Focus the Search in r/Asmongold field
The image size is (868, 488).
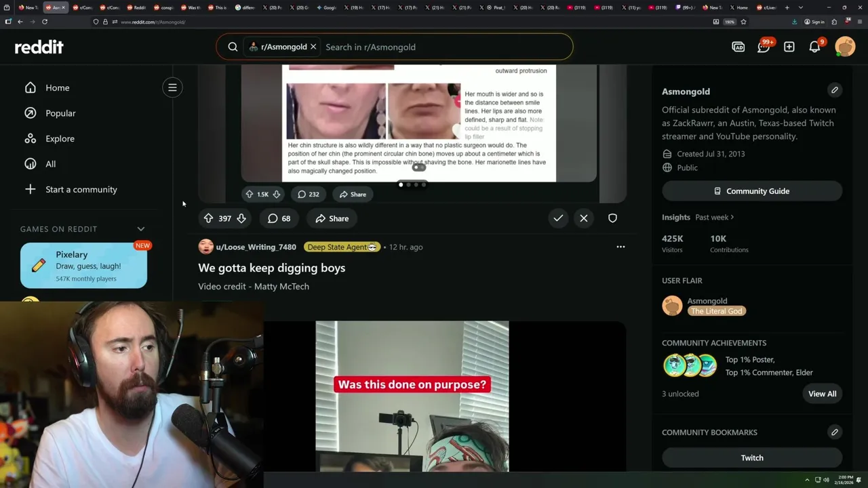(444, 47)
